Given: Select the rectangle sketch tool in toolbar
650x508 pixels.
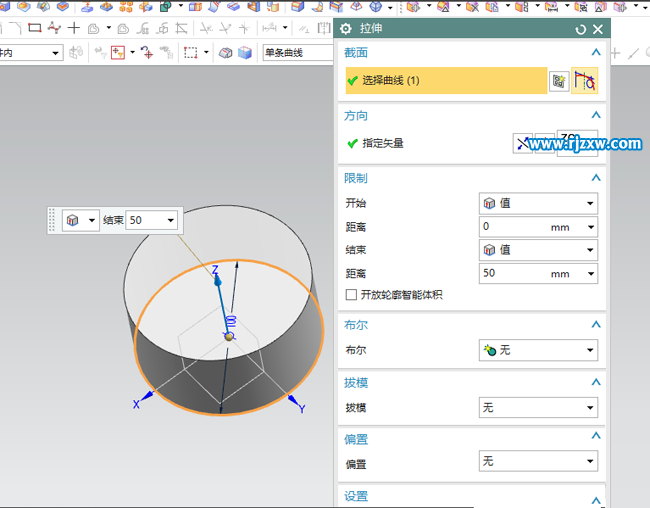Looking at the screenshot, I should (35, 28).
